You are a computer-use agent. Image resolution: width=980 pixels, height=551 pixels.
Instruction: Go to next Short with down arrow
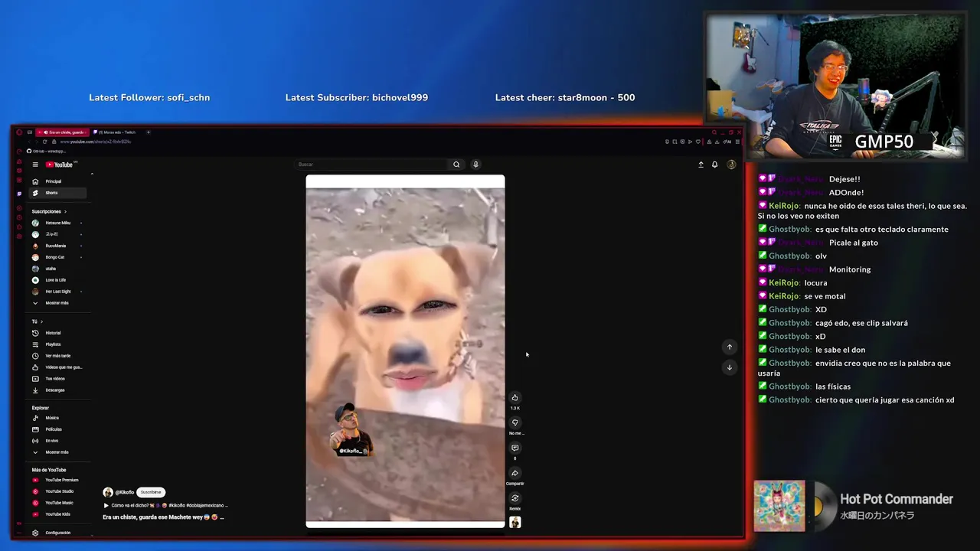click(x=730, y=367)
